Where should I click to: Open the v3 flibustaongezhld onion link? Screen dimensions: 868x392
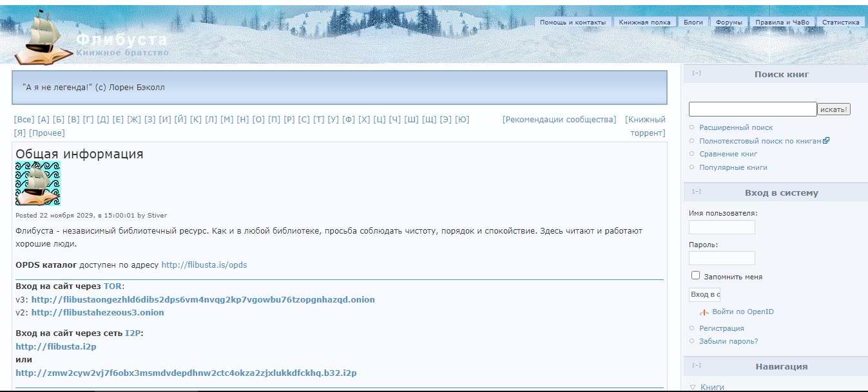click(x=203, y=299)
